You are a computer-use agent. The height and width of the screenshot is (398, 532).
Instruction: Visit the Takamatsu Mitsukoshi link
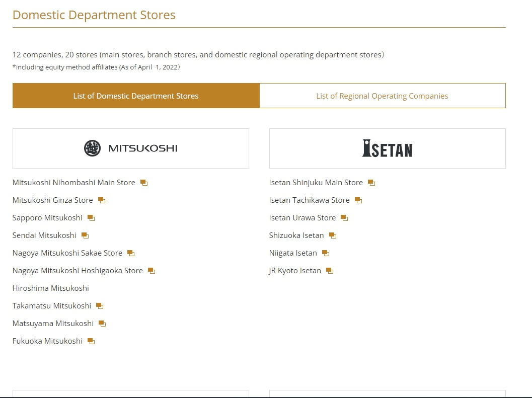pos(52,306)
